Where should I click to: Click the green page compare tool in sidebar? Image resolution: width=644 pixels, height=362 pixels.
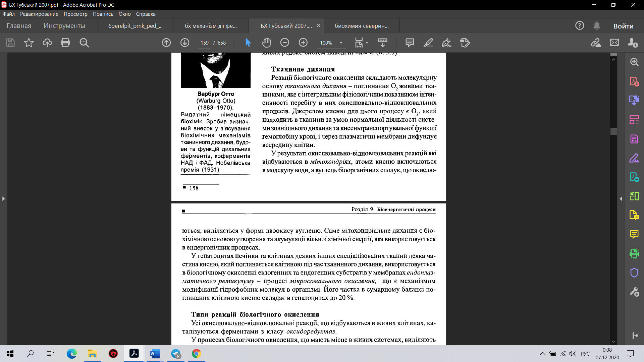[634, 196]
